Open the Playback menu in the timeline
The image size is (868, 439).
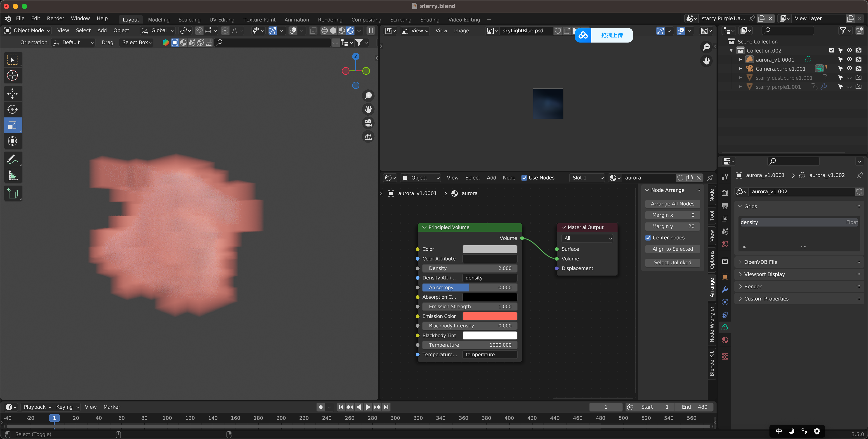[x=37, y=407]
